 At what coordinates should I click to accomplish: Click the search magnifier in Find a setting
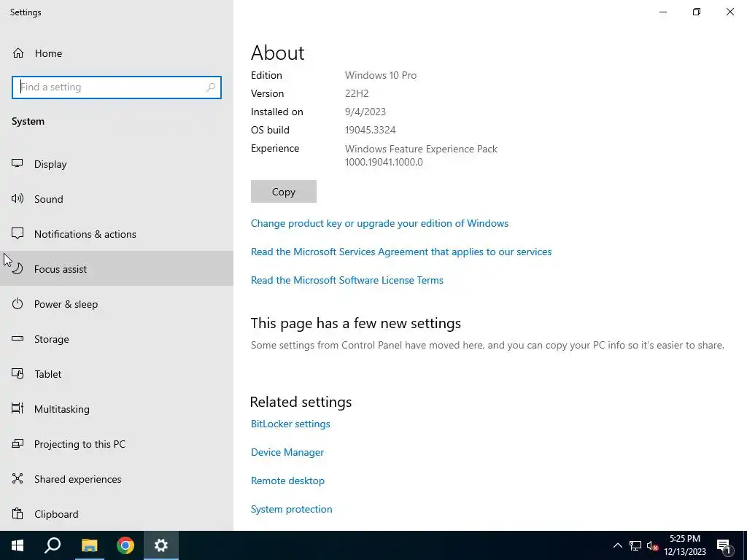(211, 87)
